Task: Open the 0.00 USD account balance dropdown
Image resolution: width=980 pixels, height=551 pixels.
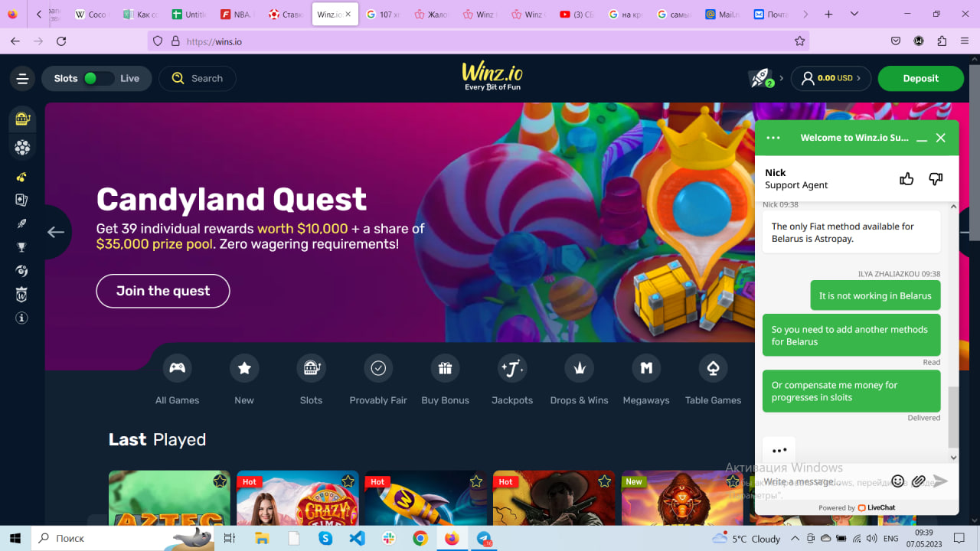Action: click(831, 78)
